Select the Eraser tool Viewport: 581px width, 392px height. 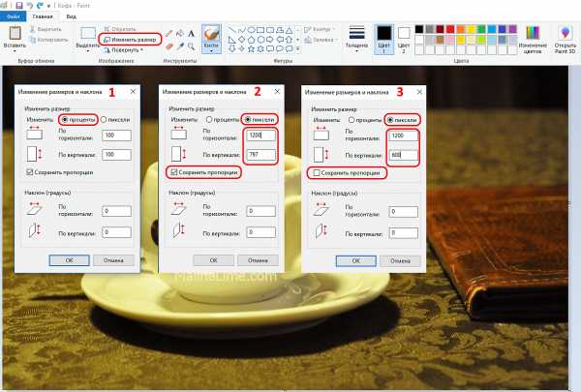point(168,46)
